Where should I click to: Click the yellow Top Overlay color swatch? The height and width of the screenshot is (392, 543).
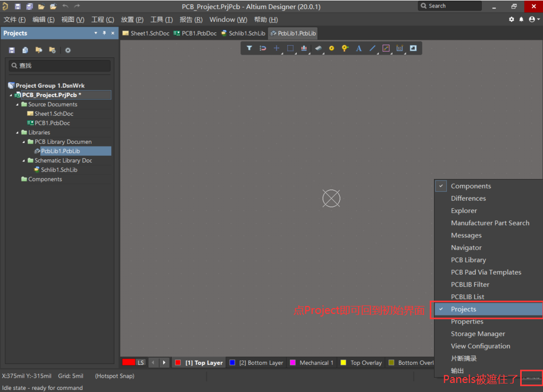343,363
